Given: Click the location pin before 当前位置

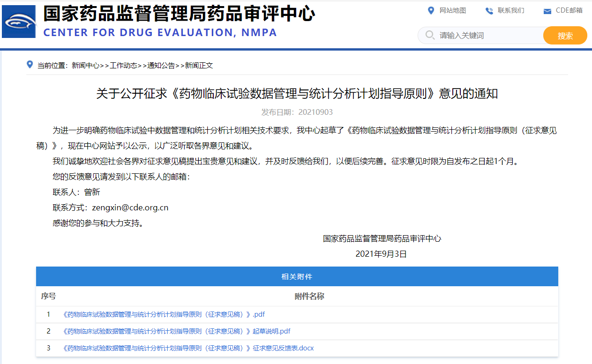Looking at the screenshot, I should pyautogui.click(x=30, y=65).
